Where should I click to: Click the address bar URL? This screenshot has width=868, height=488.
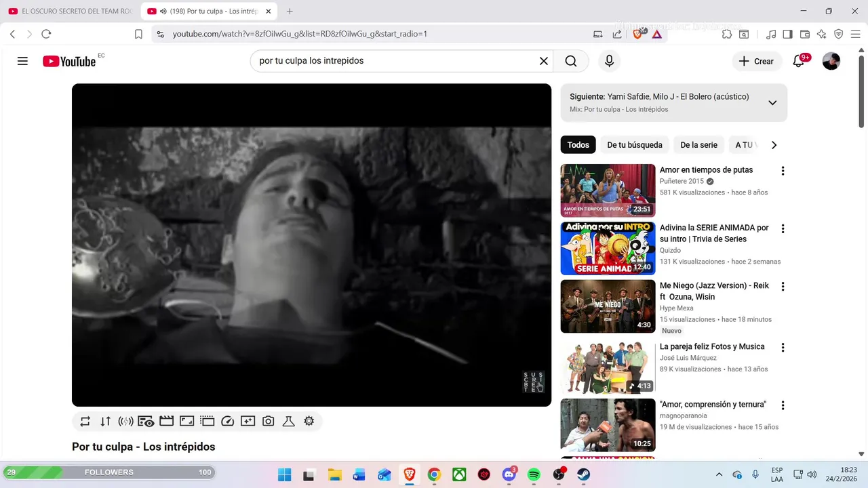coord(300,34)
